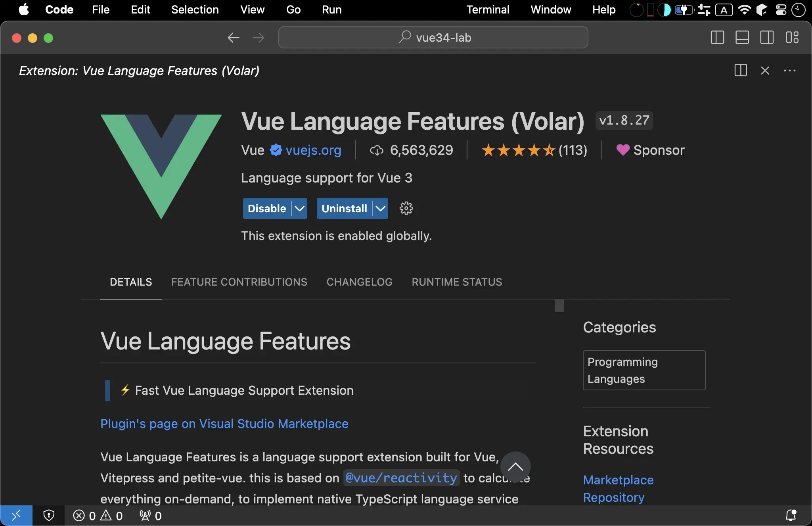Screen dimensions: 812x526
Task: Open the Go menu
Action: tap(293, 10)
